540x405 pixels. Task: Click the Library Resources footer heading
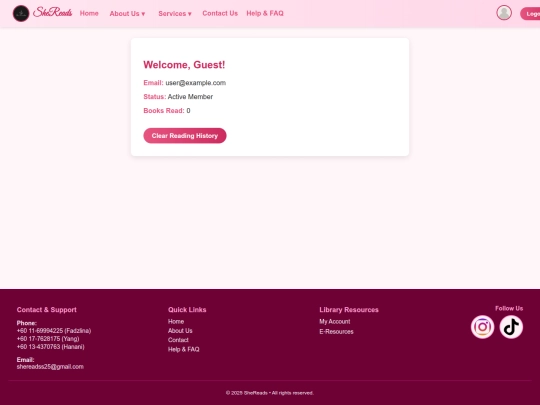(x=349, y=310)
